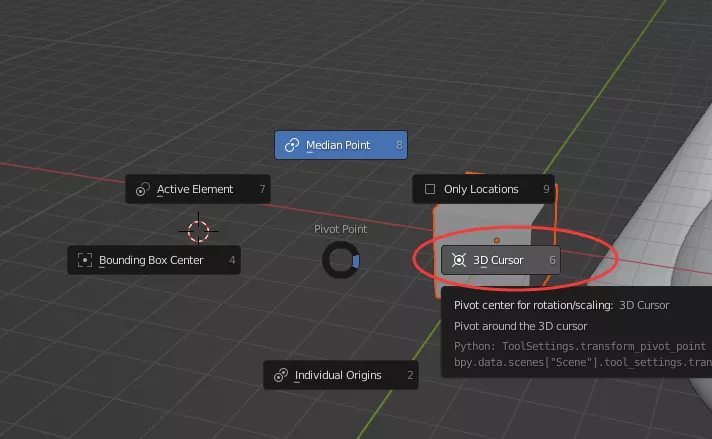The height and width of the screenshot is (439, 712).
Task: Click the Bounding Box Center icon
Action: [x=84, y=260]
